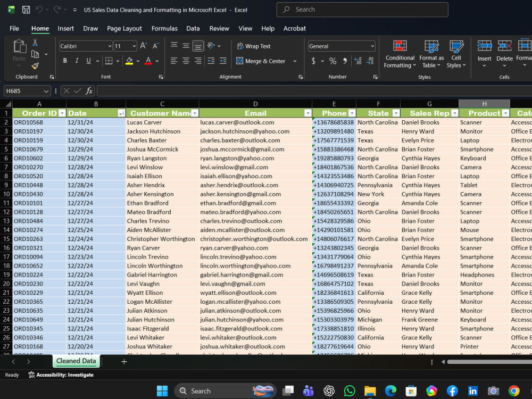Viewport: 532px width, 399px height.
Task: Apply yellow Fill Color highlight
Action: [x=129, y=61]
